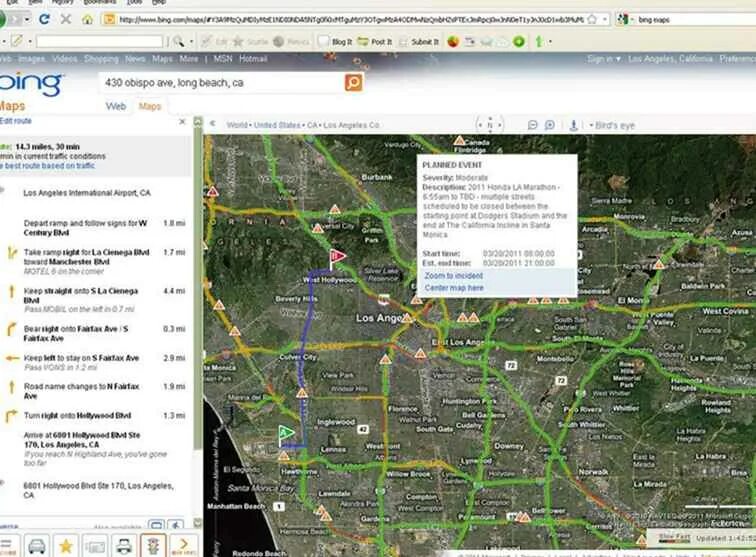Image resolution: width=756 pixels, height=557 pixels.
Task: Click Zoom to incident link
Action: (x=453, y=276)
